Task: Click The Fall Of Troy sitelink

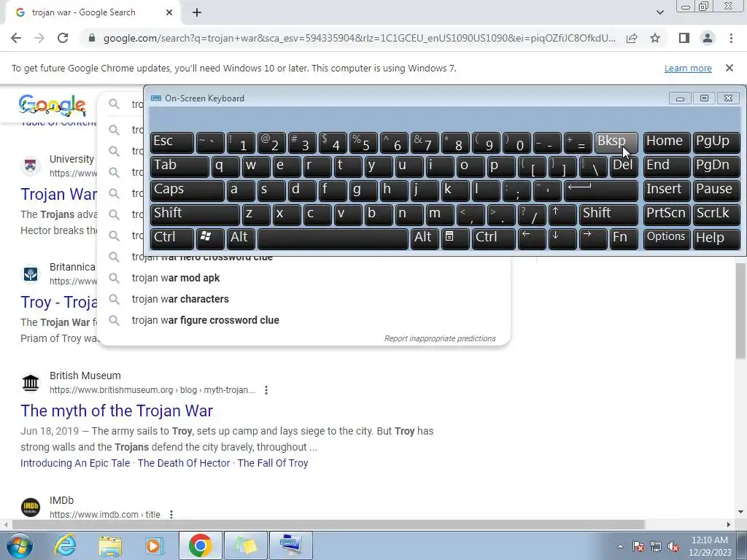Action: click(273, 463)
